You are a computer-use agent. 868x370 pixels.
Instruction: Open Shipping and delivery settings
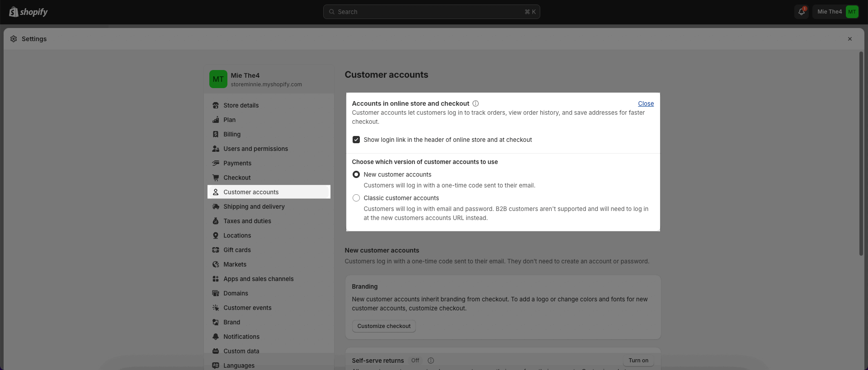pyautogui.click(x=269, y=206)
